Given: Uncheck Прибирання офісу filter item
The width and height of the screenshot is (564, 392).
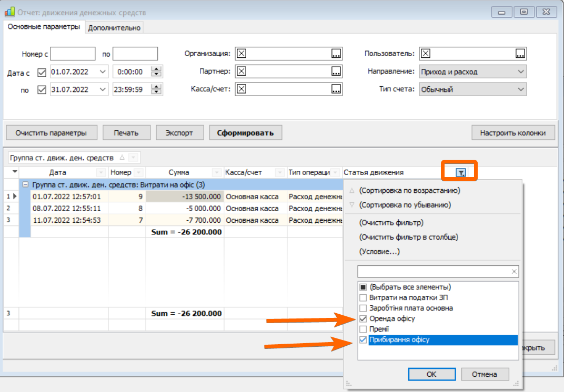Looking at the screenshot, I should pyautogui.click(x=363, y=339).
